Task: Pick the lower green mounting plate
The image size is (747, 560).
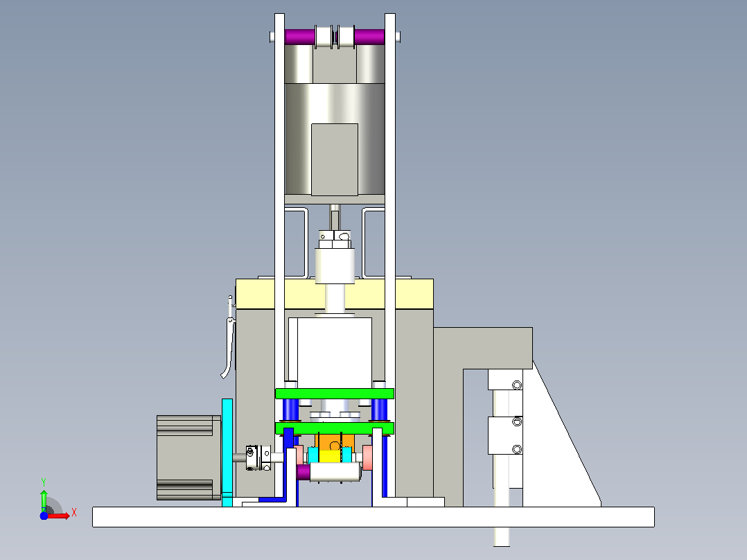Action: click(x=335, y=428)
